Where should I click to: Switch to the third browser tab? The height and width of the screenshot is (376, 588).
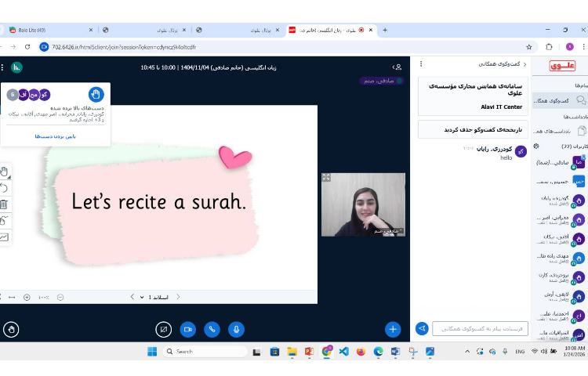[238, 30]
